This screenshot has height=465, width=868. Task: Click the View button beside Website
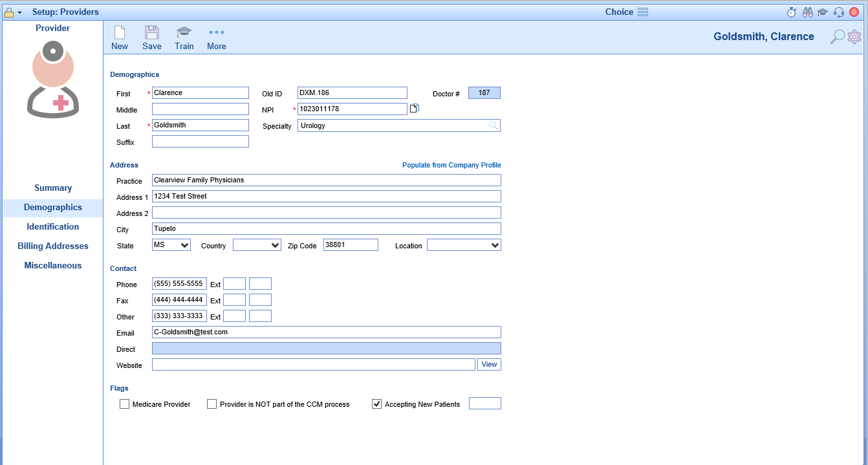(x=489, y=365)
